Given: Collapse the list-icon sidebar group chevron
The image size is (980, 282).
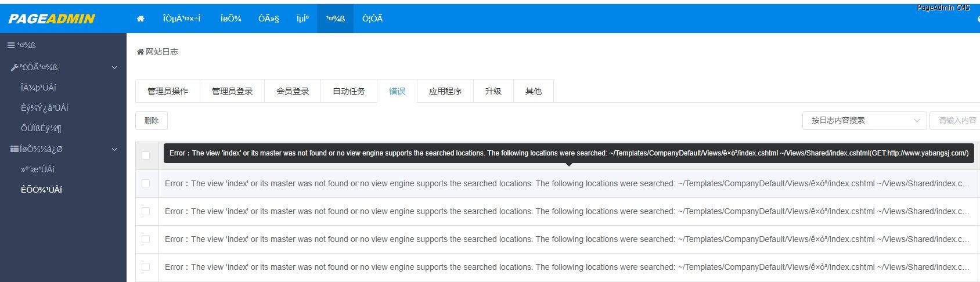Looking at the screenshot, I should [114, 149].
